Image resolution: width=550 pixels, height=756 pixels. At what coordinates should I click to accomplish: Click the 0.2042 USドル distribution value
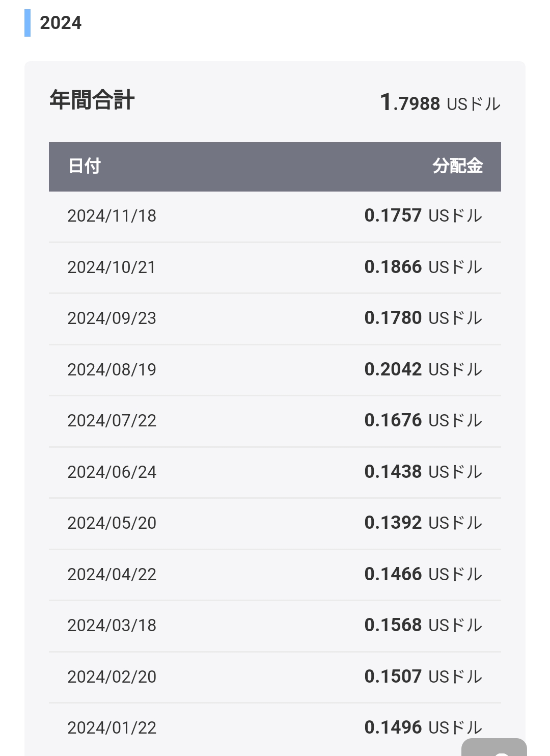click(x=423, y=369)
